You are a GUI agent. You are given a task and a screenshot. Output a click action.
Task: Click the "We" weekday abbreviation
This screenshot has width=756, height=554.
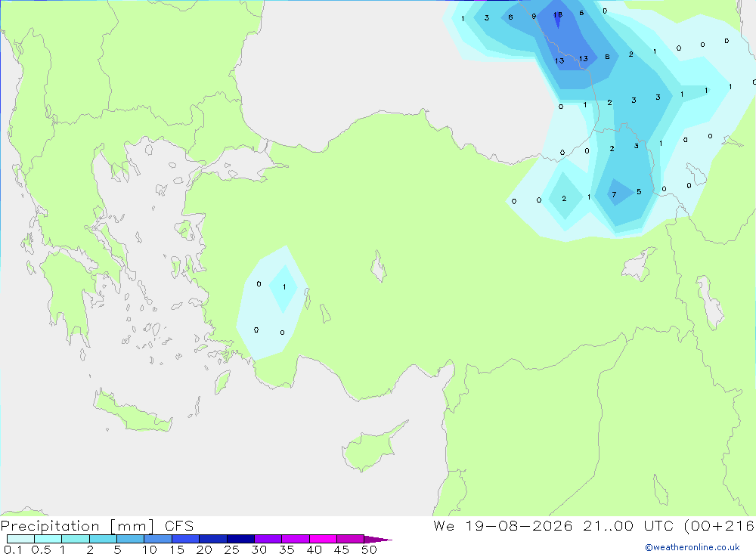tap(444, 525)
